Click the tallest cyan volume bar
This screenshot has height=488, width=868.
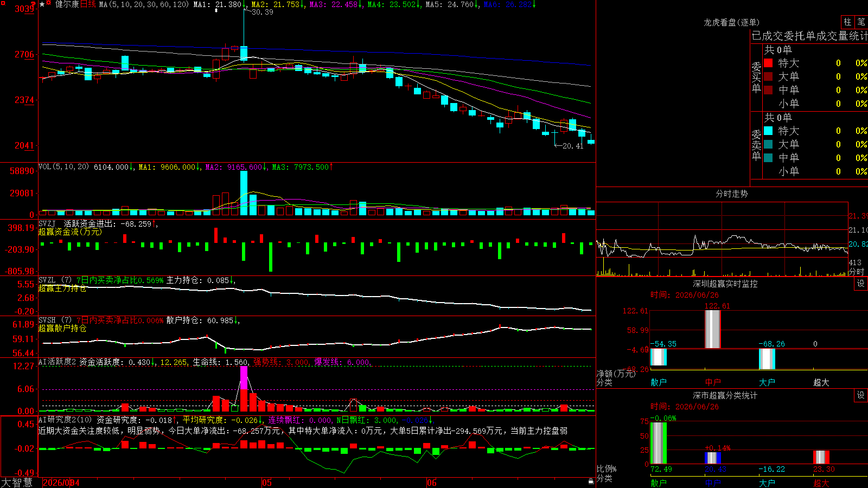click(x=244, y=193)
